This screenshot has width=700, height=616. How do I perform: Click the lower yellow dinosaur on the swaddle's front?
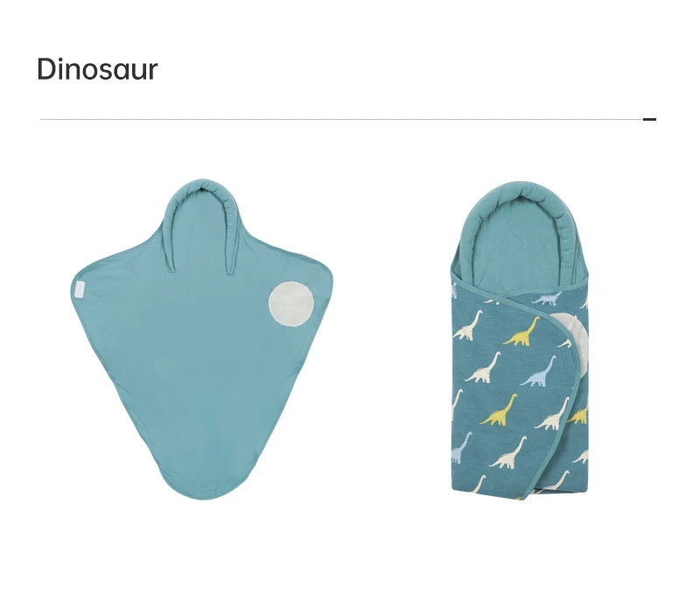(499, 409)
